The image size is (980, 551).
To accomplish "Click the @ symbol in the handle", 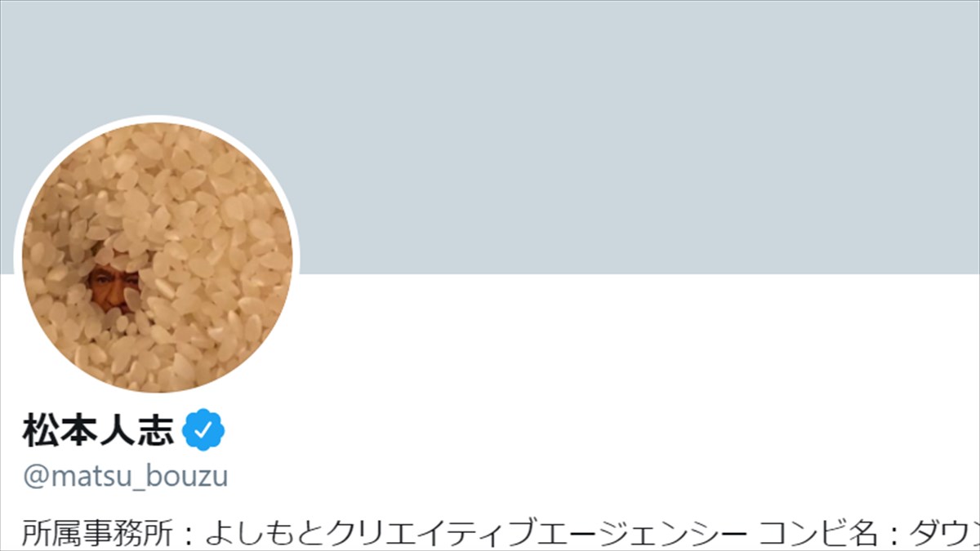I will point(34,477).
